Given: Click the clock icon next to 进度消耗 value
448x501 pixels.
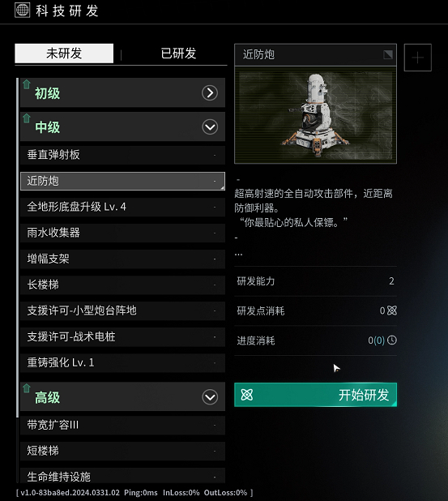Looking at the screenshot, I should click(392, 340).
